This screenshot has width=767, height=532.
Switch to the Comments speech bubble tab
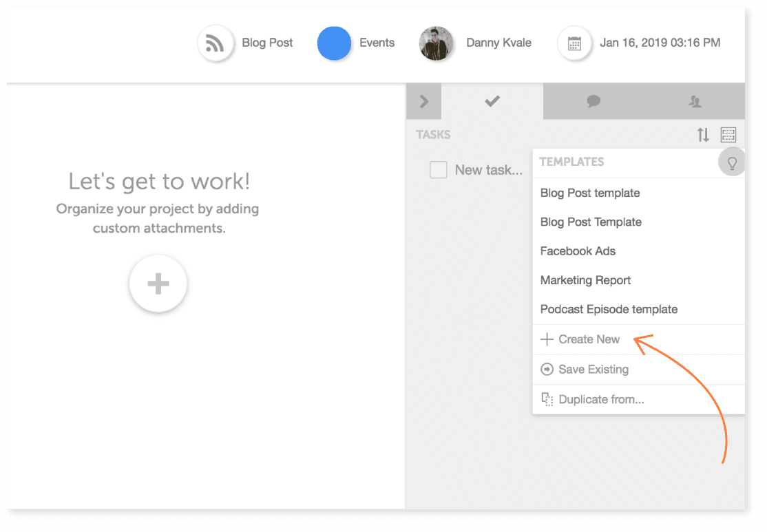[593, 101]
